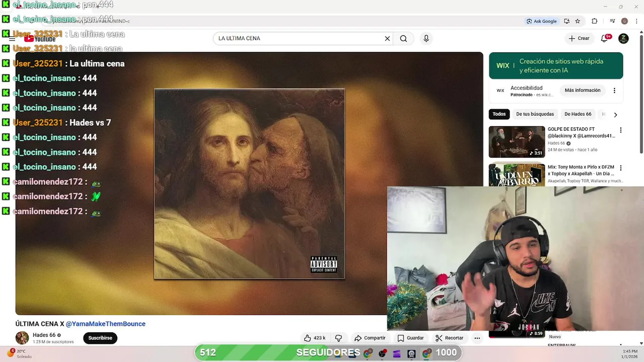Start voice search with the microphone
644x362 pixels.
tap(426, 39)
